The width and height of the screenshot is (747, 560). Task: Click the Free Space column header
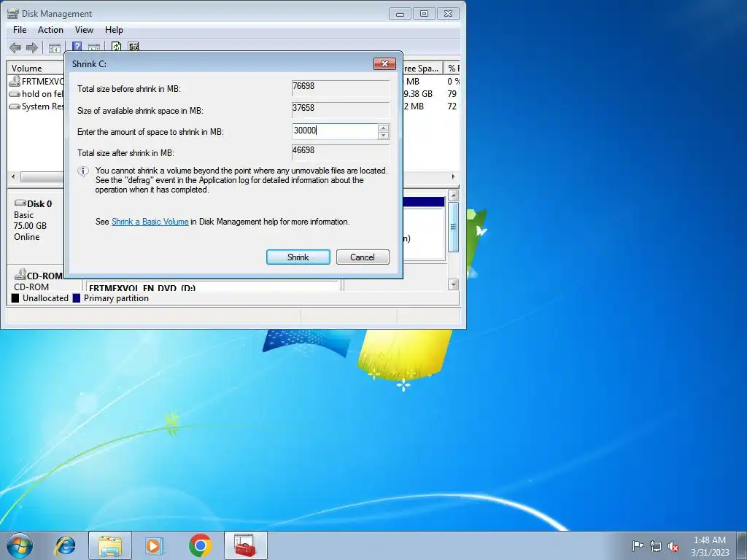[x=422, y=68]
